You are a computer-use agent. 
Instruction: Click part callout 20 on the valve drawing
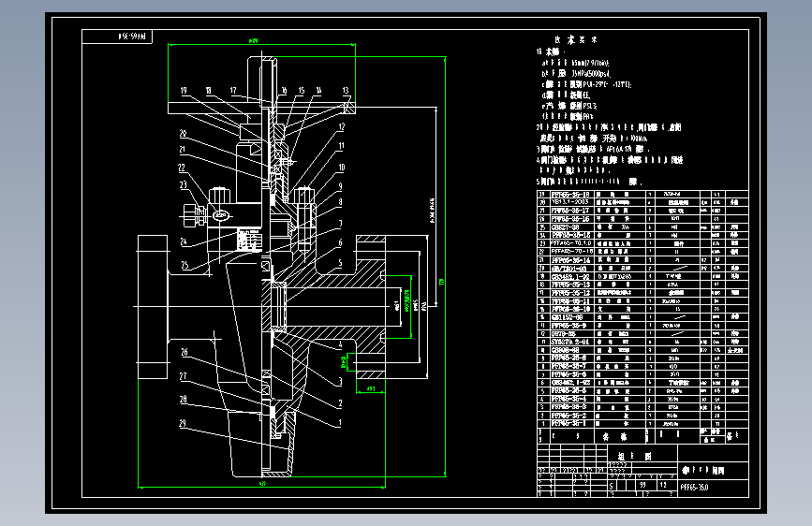click(x=183, y=134)
